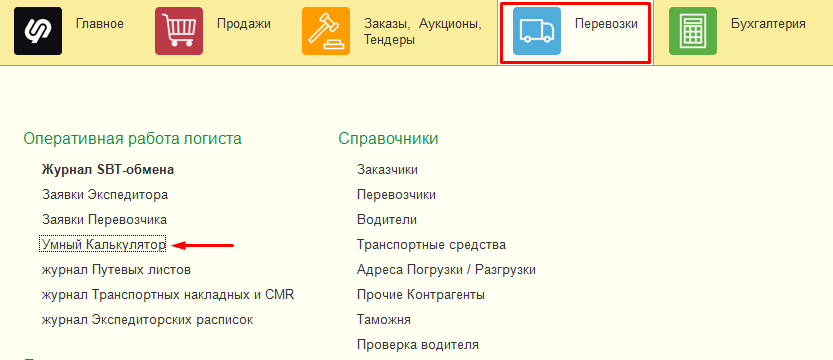Open Заявки Перевозчика list

pyautogui.click(x=105, y=220)
